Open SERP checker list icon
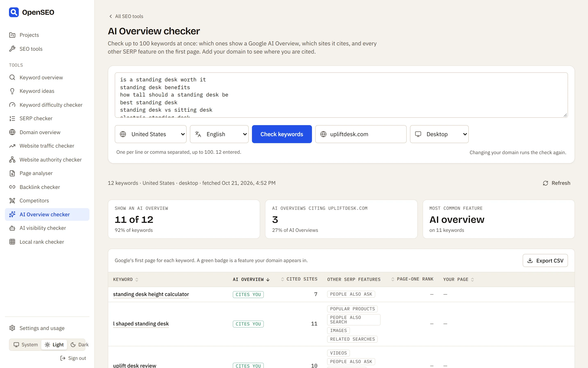This screenshot has width=588, height=368. pyautogui.click(x=12, y=119)
